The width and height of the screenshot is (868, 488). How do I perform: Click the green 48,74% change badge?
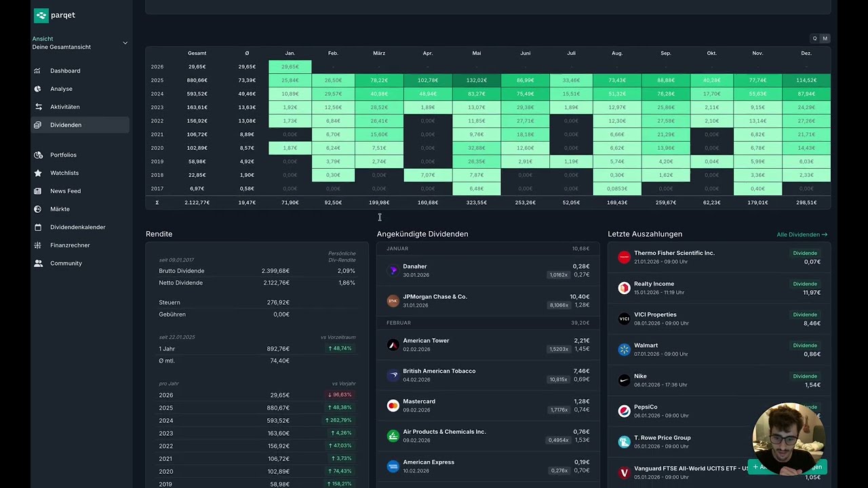click(x=340, y=348)
